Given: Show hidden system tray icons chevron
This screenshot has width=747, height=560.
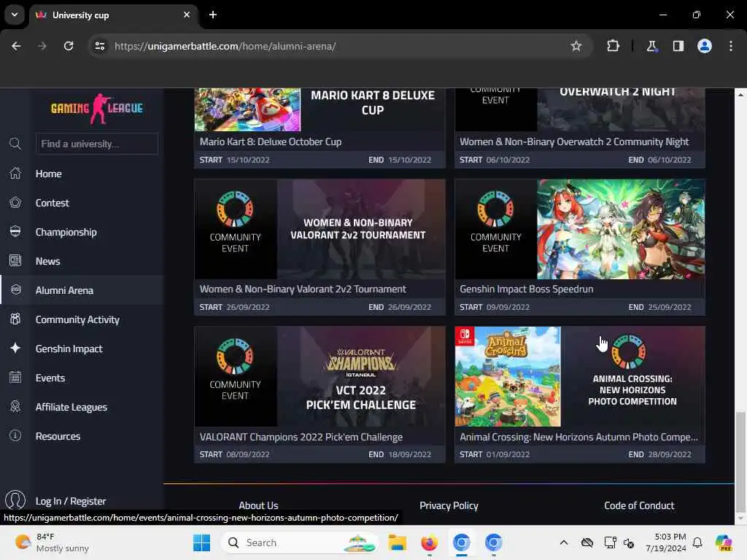Looking at the screenshot, I should tap(564, 542).
